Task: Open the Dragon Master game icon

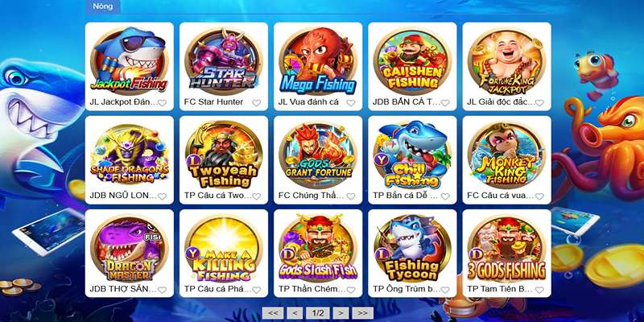Action: pos(130,248)
